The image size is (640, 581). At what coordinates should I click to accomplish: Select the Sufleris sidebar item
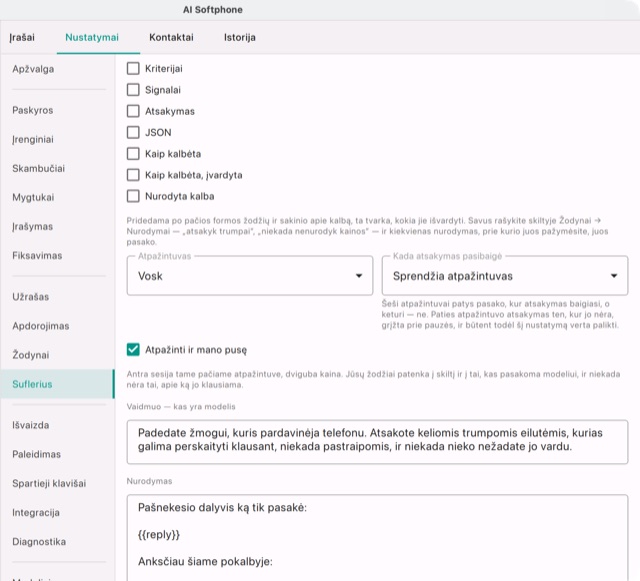click(x=57, y=384)
